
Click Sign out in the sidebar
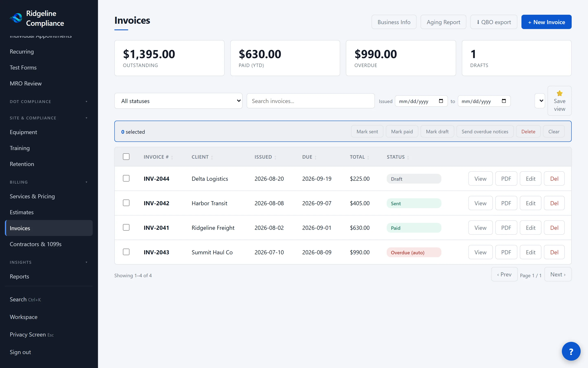click(x=49, y=352)
